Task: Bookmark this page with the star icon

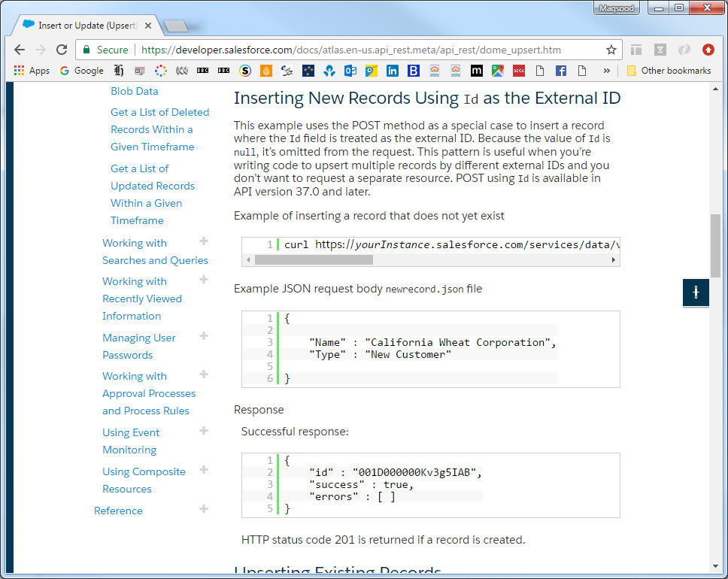Action: coord(611,49)
